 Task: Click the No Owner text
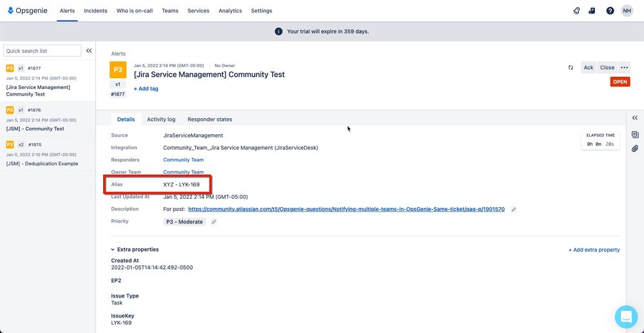225,65
